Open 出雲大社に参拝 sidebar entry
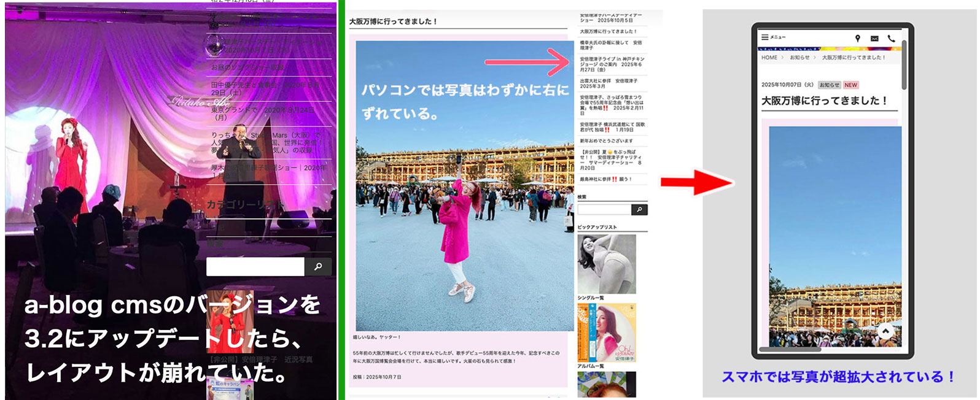 click(609, 83)
